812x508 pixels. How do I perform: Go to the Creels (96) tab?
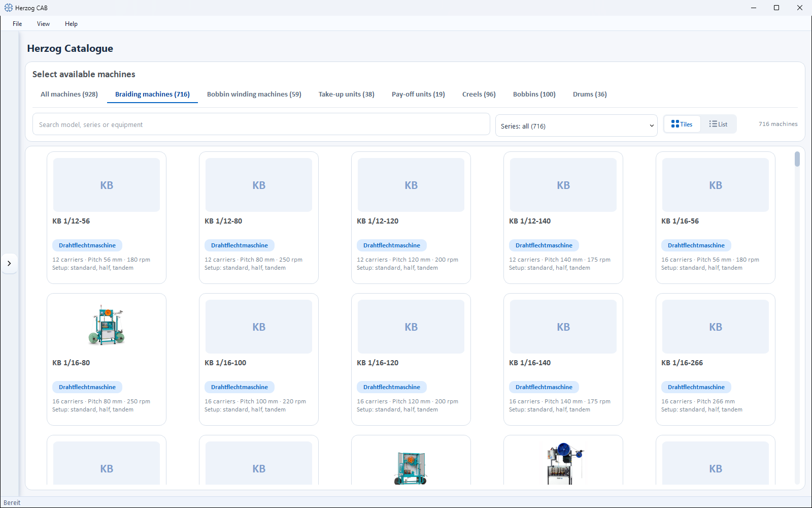tap(479, 94)
